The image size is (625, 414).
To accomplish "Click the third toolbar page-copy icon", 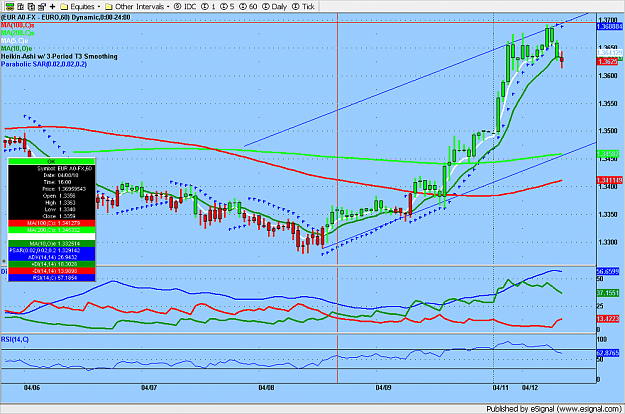I will click(31, 6).
